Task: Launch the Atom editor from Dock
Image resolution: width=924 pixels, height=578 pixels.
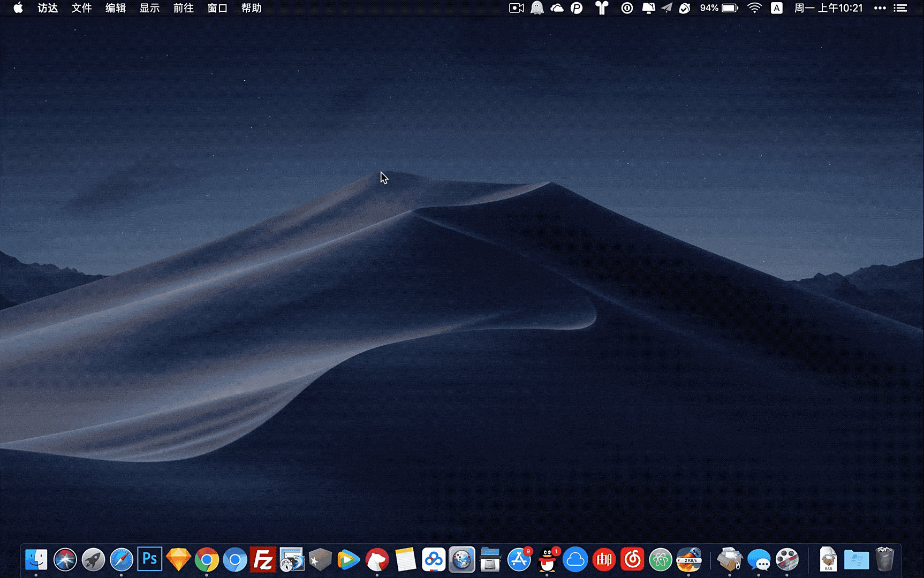Action: (661, 560)
